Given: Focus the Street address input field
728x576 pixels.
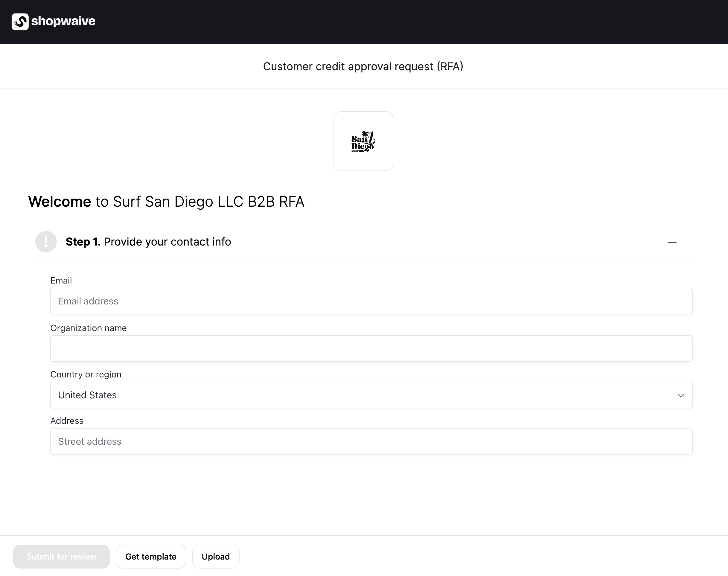Looking at the screenshot, I should pos(371,441).
